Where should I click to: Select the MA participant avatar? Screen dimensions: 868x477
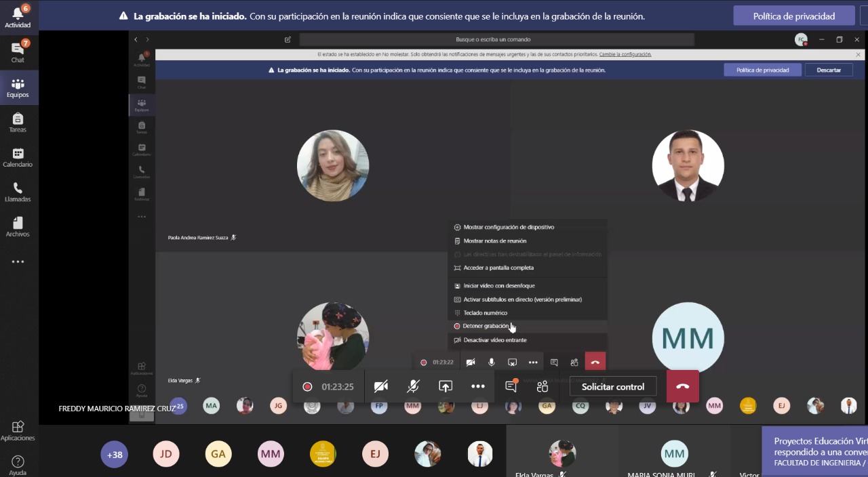pyautogui.click(x=212, y=406)
